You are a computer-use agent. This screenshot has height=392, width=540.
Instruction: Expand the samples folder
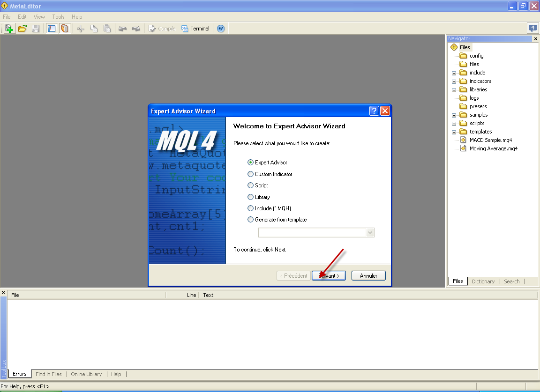pyautogui.click(x=454, y=115)
